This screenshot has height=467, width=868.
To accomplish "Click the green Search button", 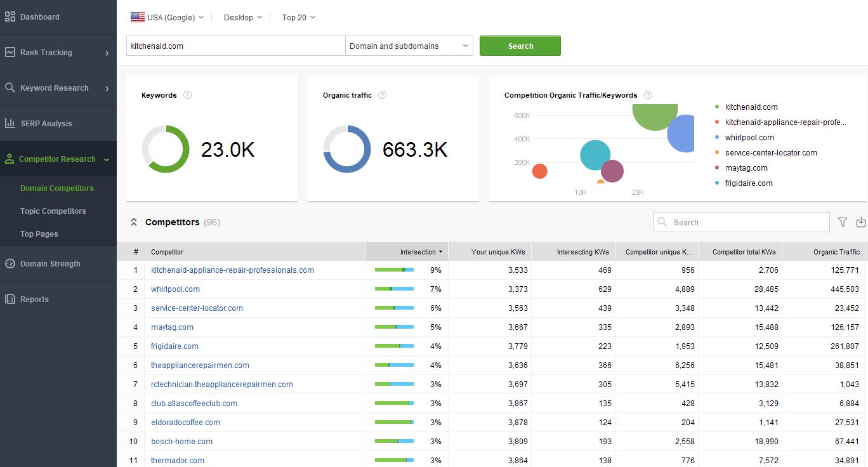I will point(520,46).
